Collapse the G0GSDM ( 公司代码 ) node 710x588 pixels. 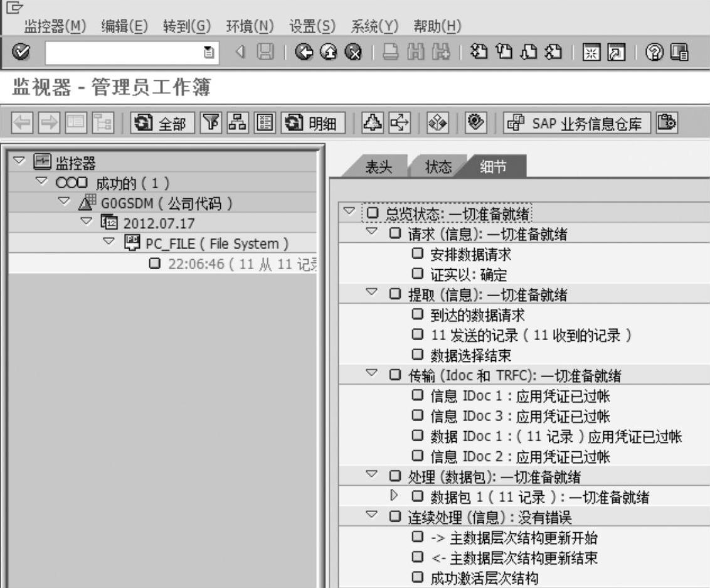(x=64, y=200)
